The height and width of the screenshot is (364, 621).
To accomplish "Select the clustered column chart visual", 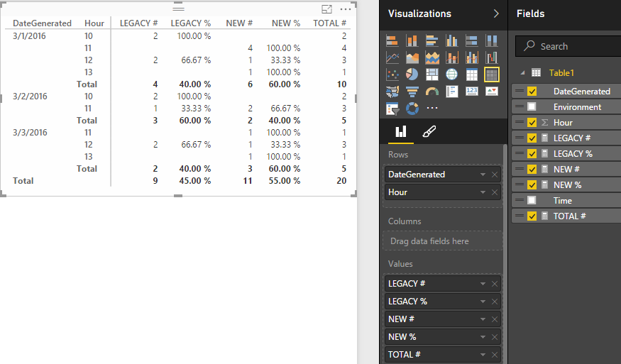I will [x=451, y=40].
